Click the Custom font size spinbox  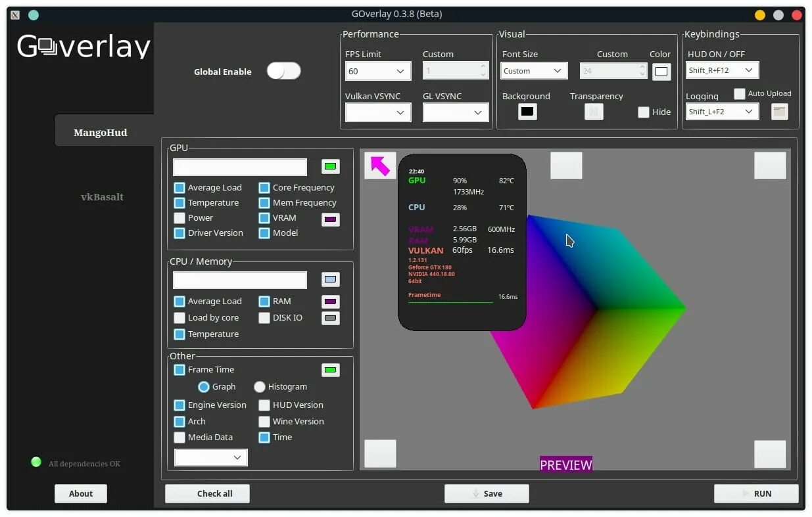point(612,70)
